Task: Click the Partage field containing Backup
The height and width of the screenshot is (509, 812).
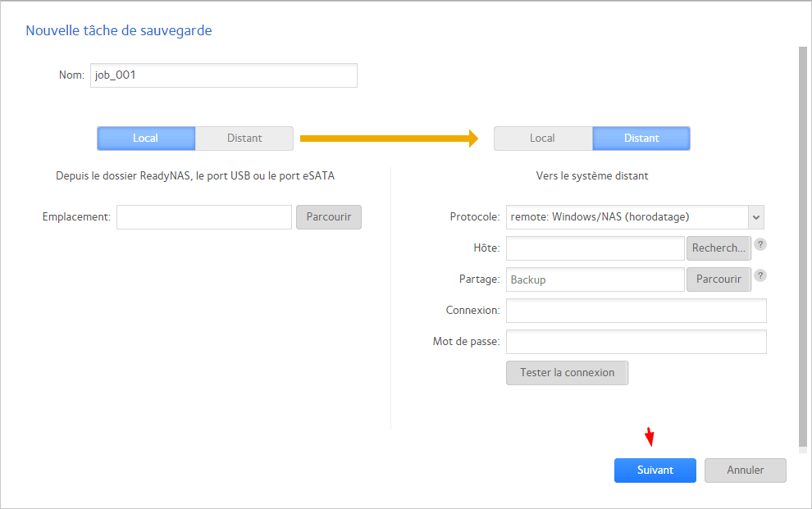Action: tap(595, 279)
